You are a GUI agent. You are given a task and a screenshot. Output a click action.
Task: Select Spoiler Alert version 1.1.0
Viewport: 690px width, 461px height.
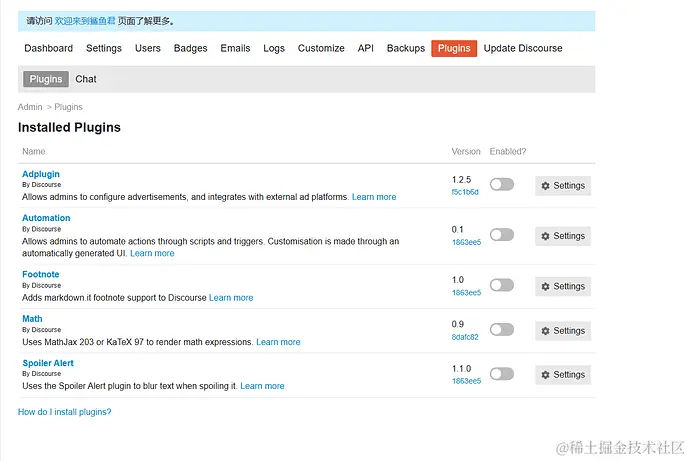461,369
